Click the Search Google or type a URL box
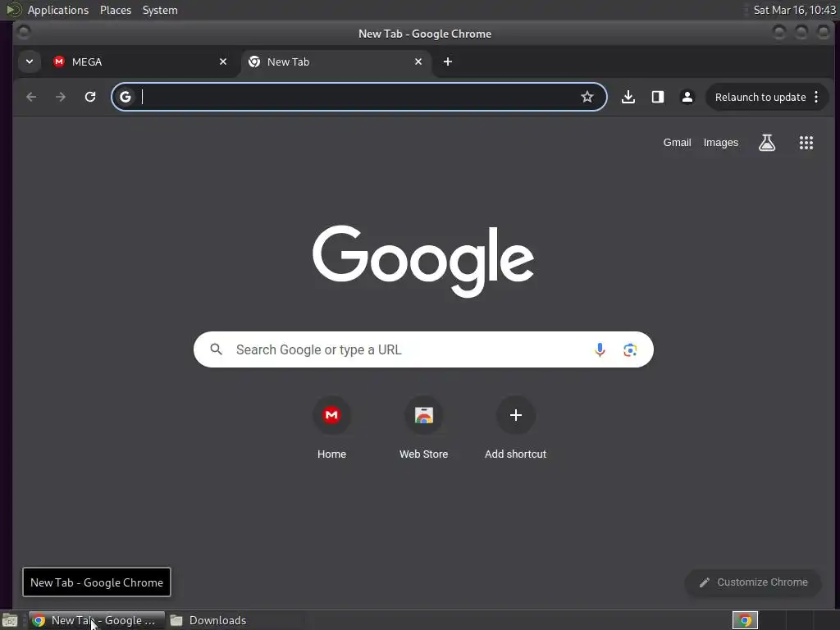 (x=423, y=349)
